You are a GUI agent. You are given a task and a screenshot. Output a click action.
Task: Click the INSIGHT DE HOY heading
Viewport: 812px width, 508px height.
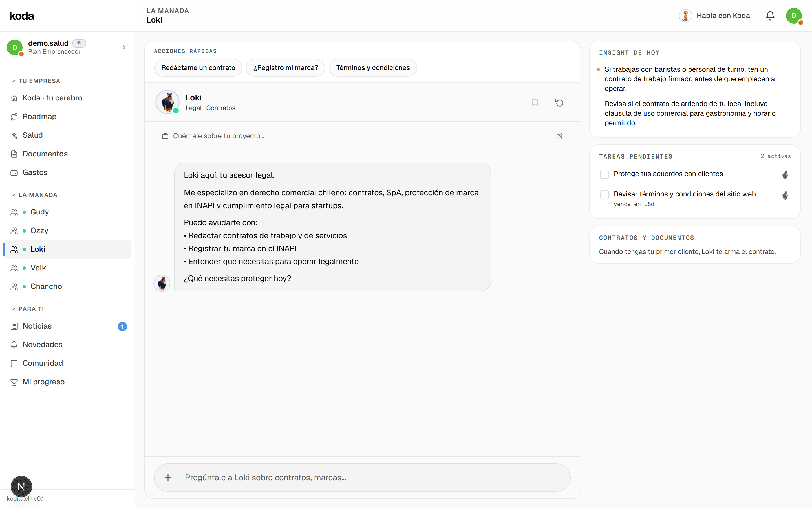point(629,53)
